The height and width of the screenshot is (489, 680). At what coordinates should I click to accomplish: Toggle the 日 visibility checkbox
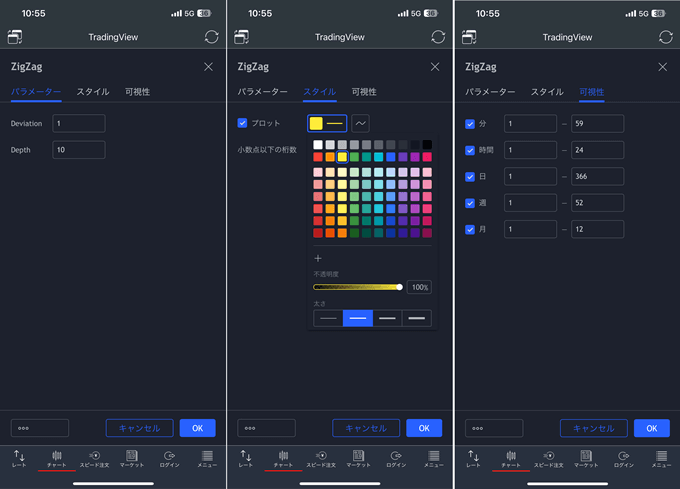(x=470, y=177)
